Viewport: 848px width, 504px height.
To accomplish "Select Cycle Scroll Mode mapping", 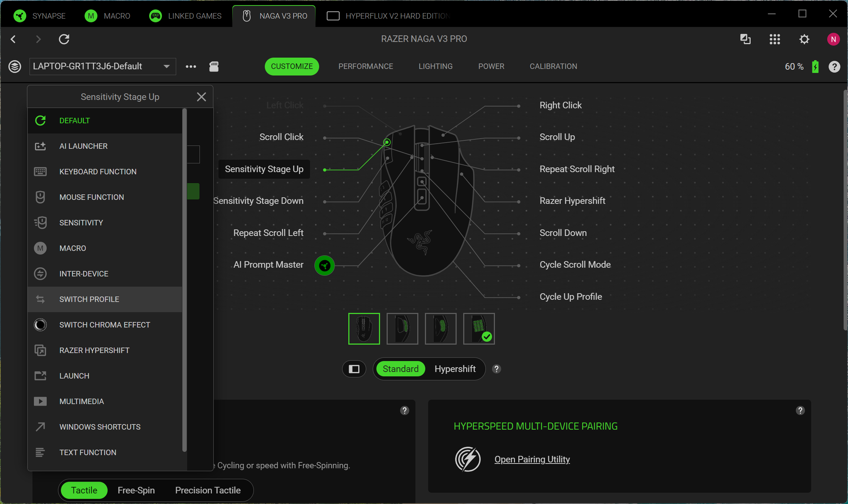I will [575, 265].
